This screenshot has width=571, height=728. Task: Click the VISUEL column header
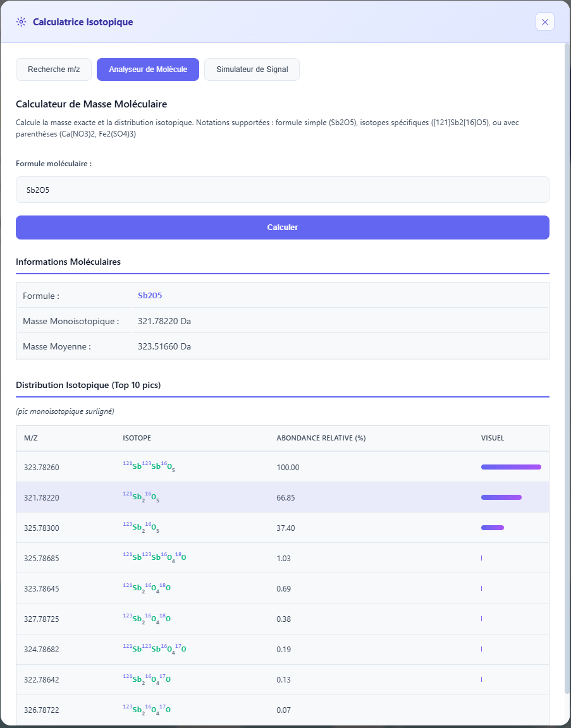point(493,438)
